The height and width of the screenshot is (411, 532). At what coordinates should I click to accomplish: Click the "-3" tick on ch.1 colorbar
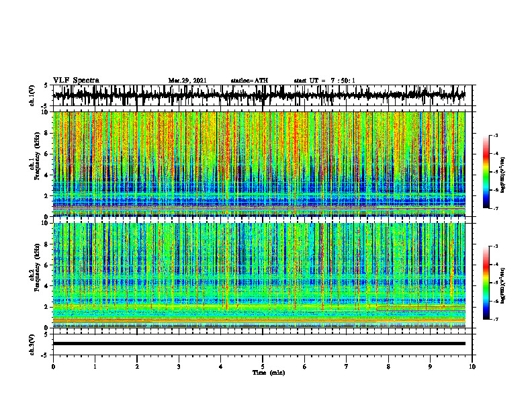496,135
